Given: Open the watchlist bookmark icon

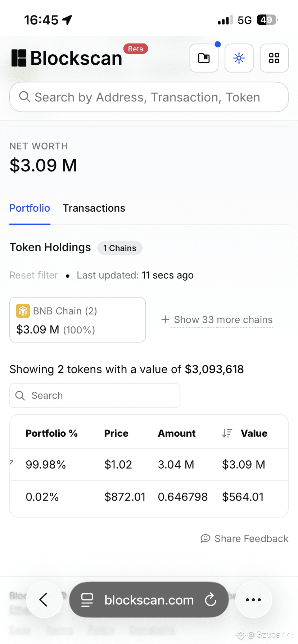Looking at the screenshot, I should pos(204,58).
